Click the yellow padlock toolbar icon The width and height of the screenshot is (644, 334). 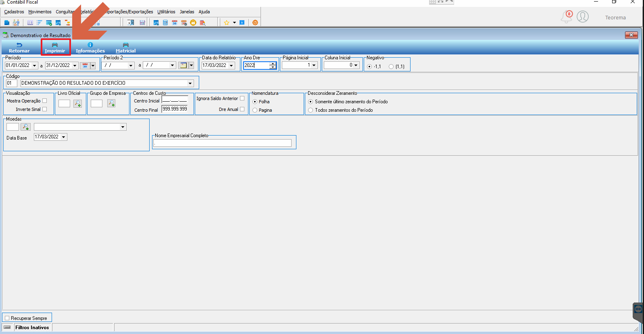pos(193,23)
